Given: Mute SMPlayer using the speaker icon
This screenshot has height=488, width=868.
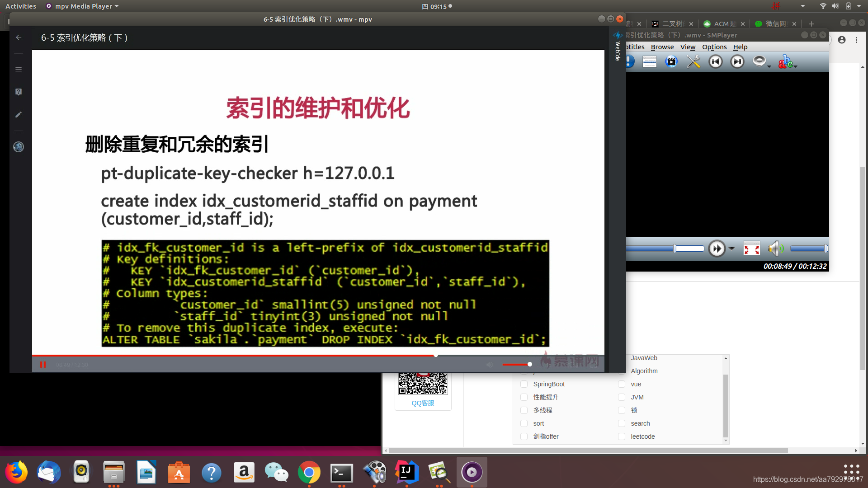Looking at the screenshot, I should [775, 249].
